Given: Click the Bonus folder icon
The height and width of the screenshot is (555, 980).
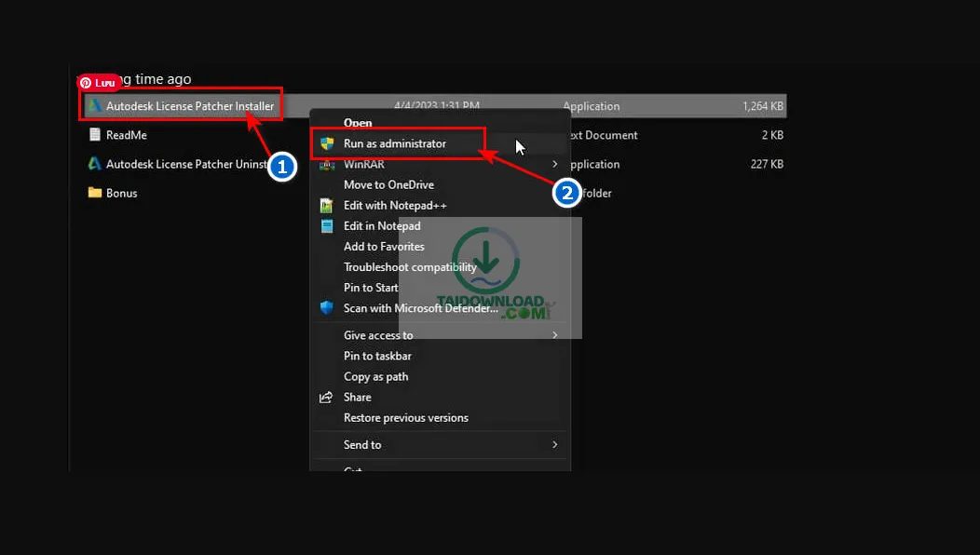Looking at the screenshot, I should coord(94,193).
